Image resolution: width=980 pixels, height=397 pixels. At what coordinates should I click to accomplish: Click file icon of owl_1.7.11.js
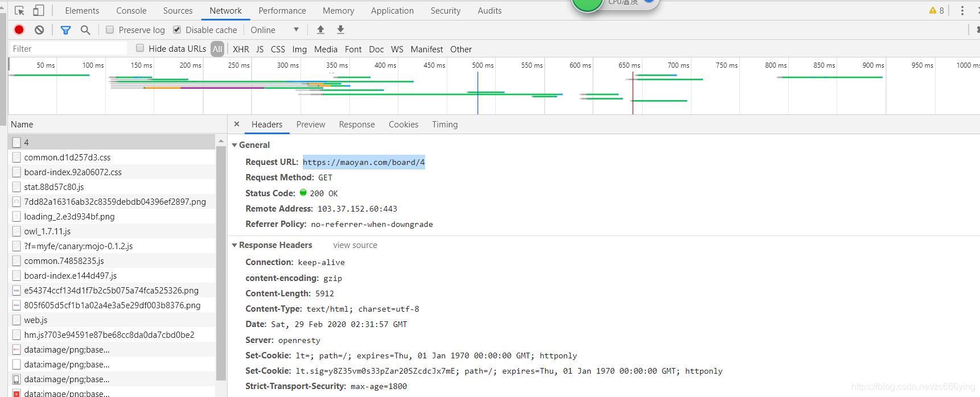tap(17, 231)
